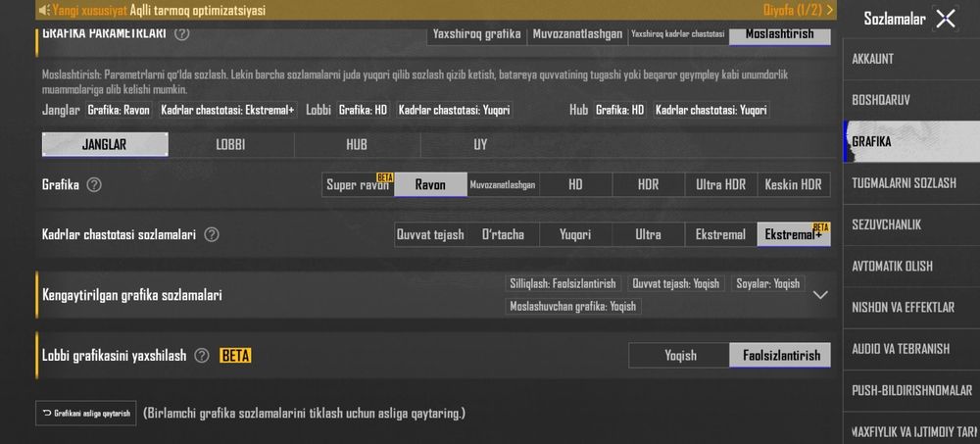The width and height of the screenshot is (980, 444).
Task: Select Muvozanatlashgan preset at top
Action: [x=577, y=34]
